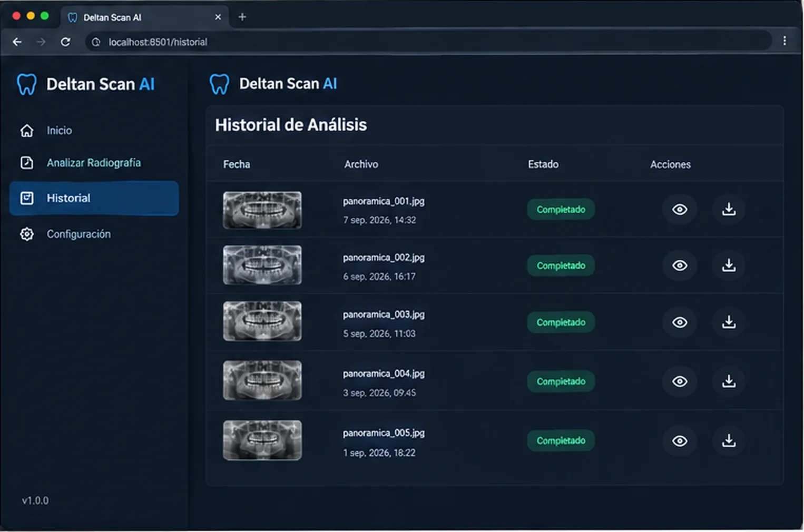This screenshot has height=532, width=804.
Task: Go back with the browser back arrow
Action: [17, 42]
